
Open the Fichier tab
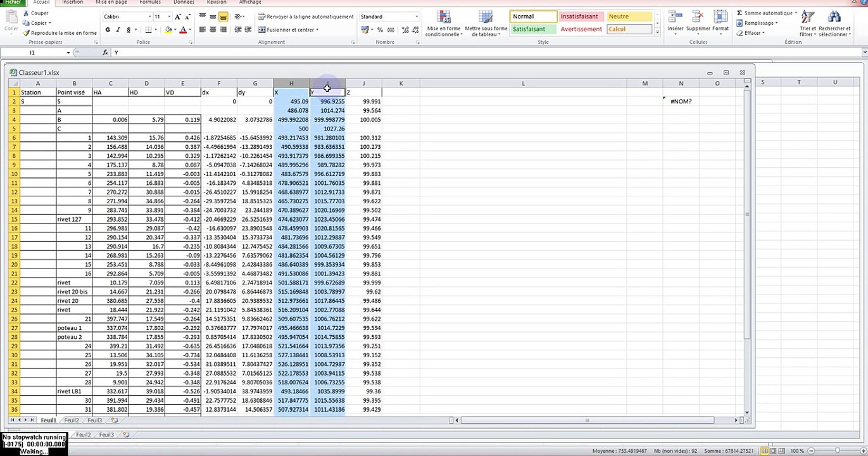click(13, 3)
